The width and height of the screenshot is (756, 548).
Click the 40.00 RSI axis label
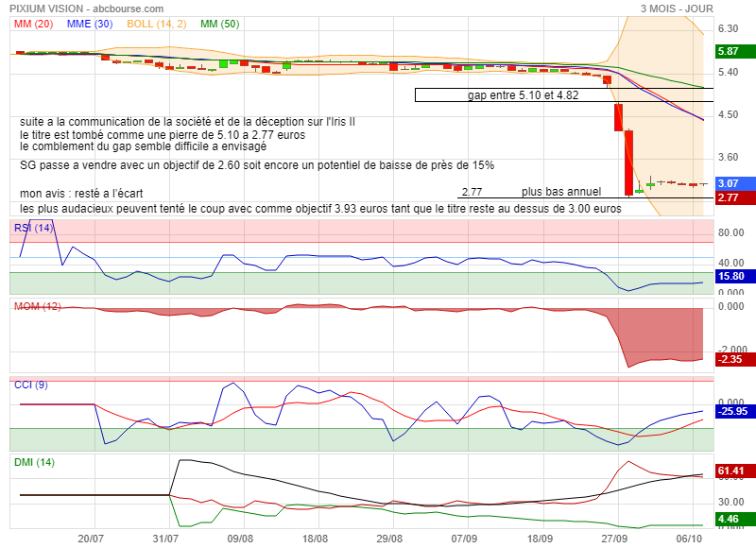point(730,263)
